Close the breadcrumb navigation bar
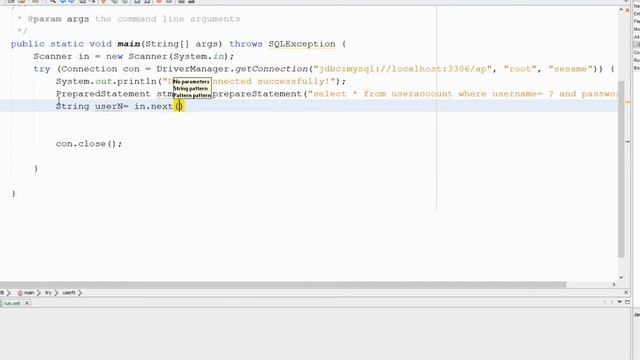 point(627,293)
